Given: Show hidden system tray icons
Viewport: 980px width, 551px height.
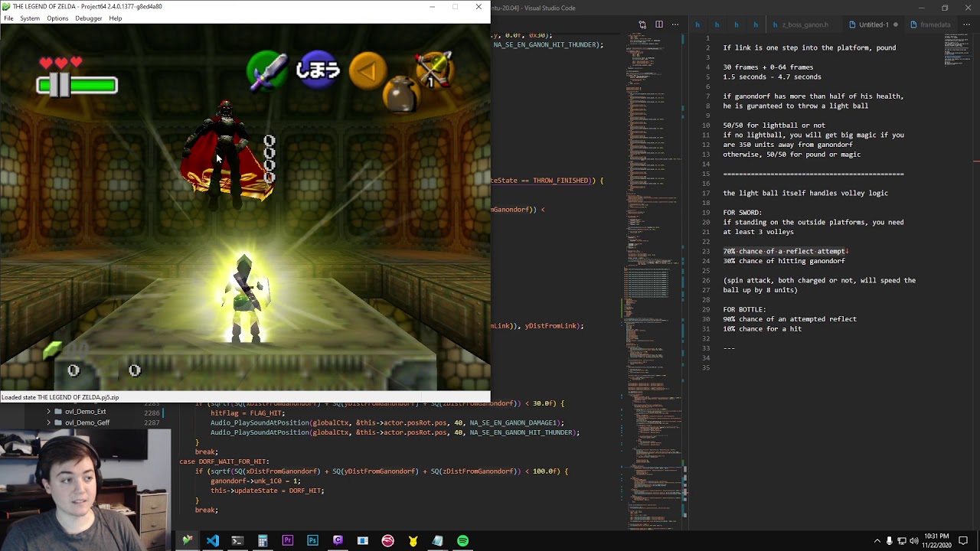Looking at the screenshot, I should [877, 541].
